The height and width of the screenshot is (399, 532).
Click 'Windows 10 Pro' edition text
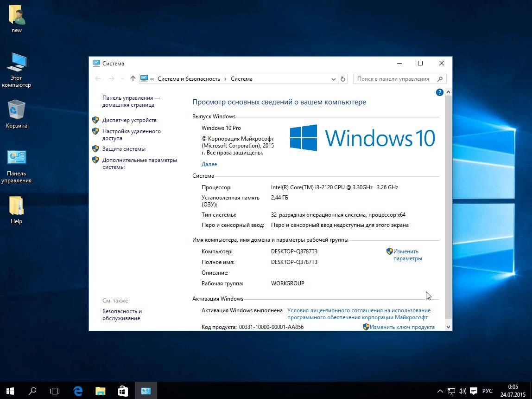pyautogui.click(x=221, y=128)
